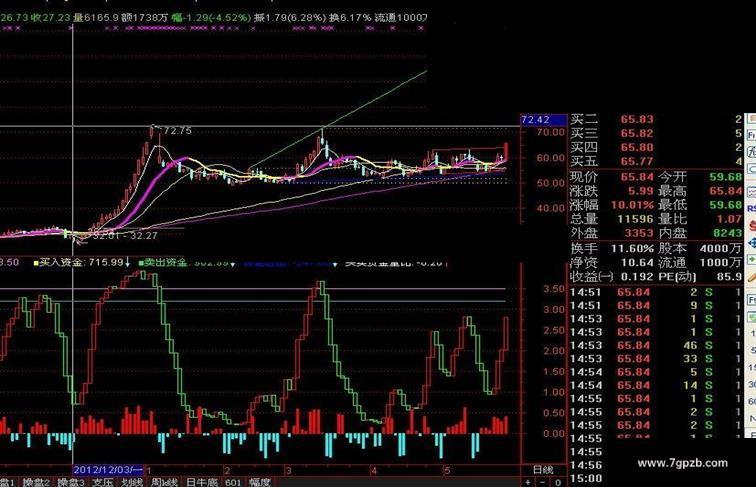Select the 14:53 tick with volume 46

[x=656, y=345]
